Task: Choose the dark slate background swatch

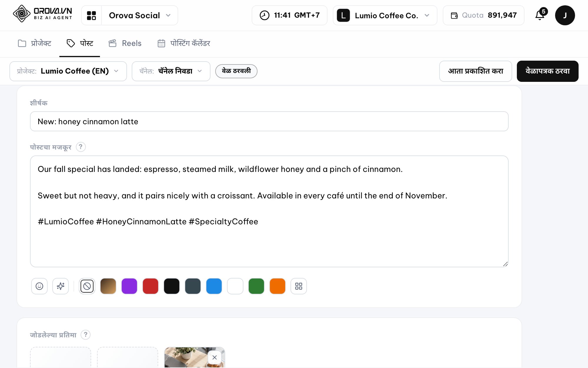Action: tap(193, 286)
